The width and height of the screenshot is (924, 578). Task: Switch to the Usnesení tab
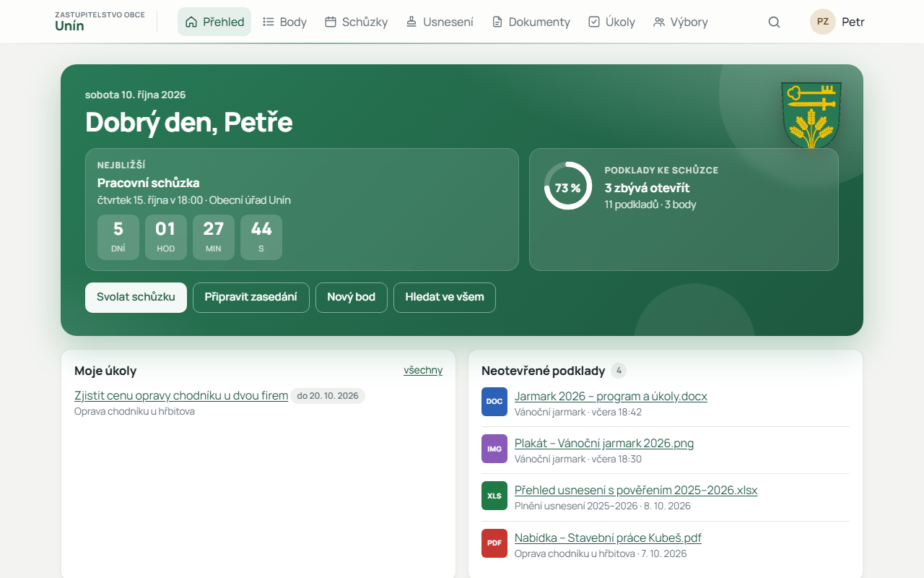coord(439,22)
